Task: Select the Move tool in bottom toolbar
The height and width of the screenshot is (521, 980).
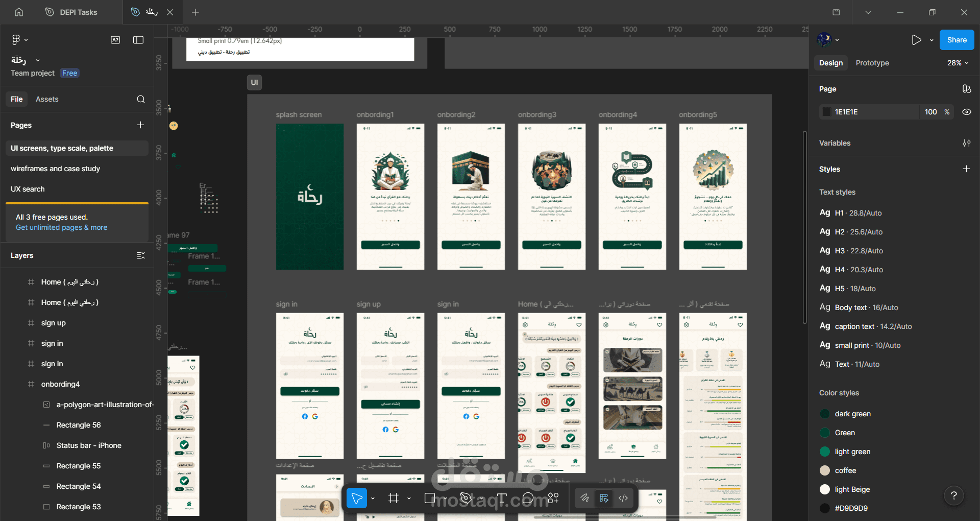Action: click(x=357, y=498)
